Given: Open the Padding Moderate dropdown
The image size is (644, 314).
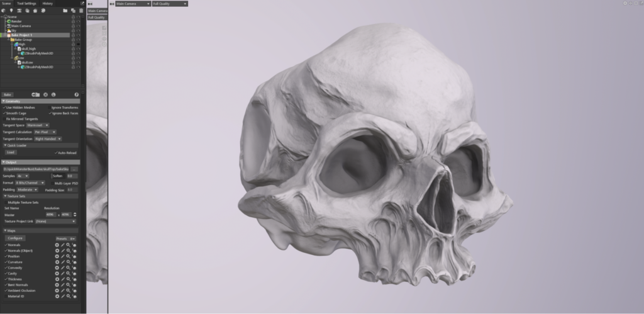Looking at the screenshot, I should pos(27,190).
